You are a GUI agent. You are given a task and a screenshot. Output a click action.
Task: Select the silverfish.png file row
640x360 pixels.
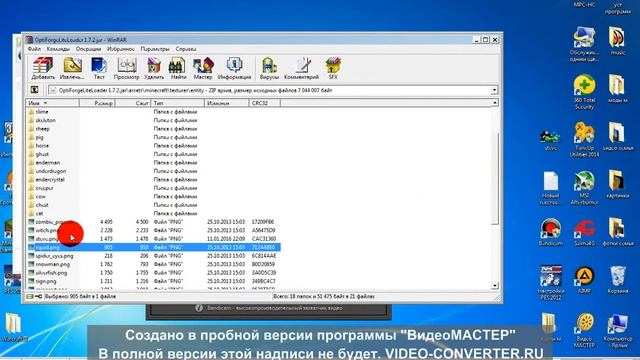point(154,273)
